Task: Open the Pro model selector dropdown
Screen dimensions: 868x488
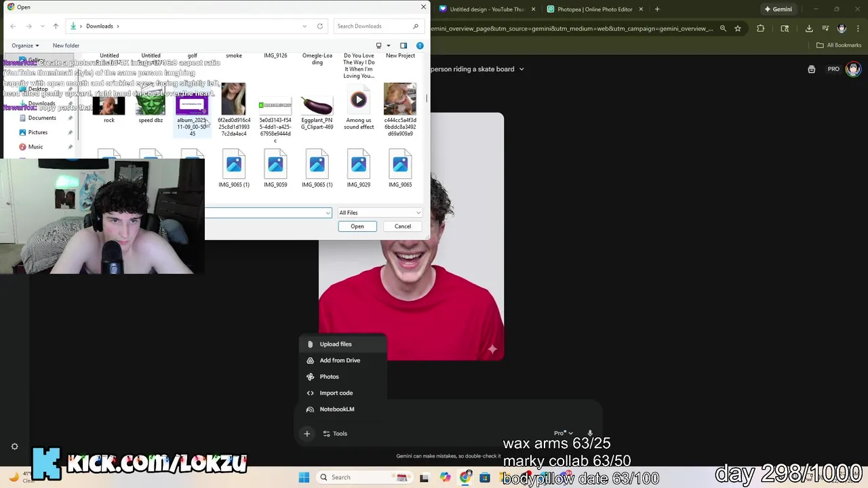Action: (564, 433)
